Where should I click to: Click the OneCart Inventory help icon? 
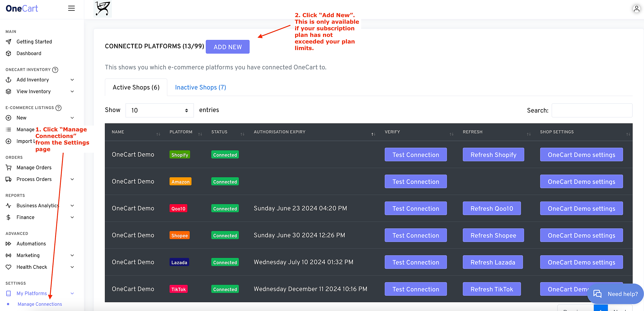[55, 70]
